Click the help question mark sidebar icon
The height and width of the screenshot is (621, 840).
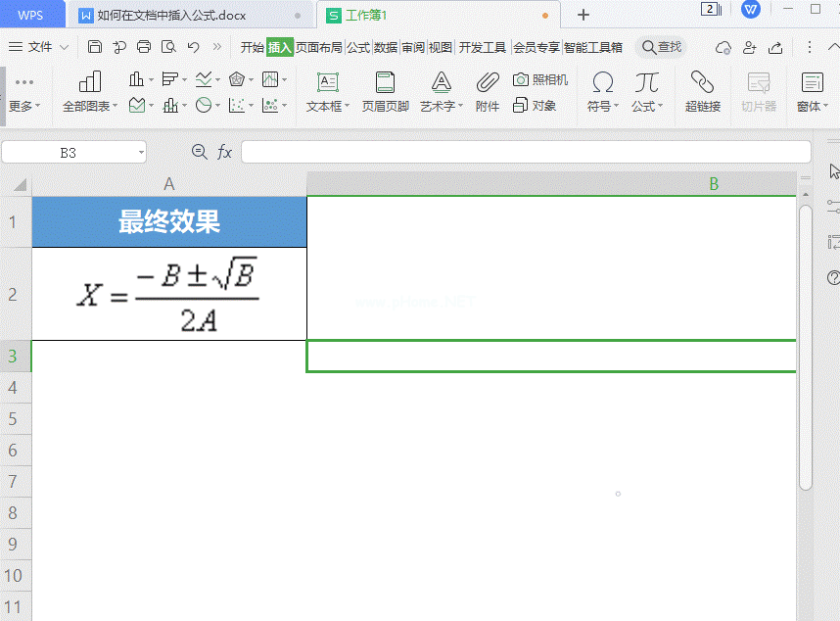(833, 277)
